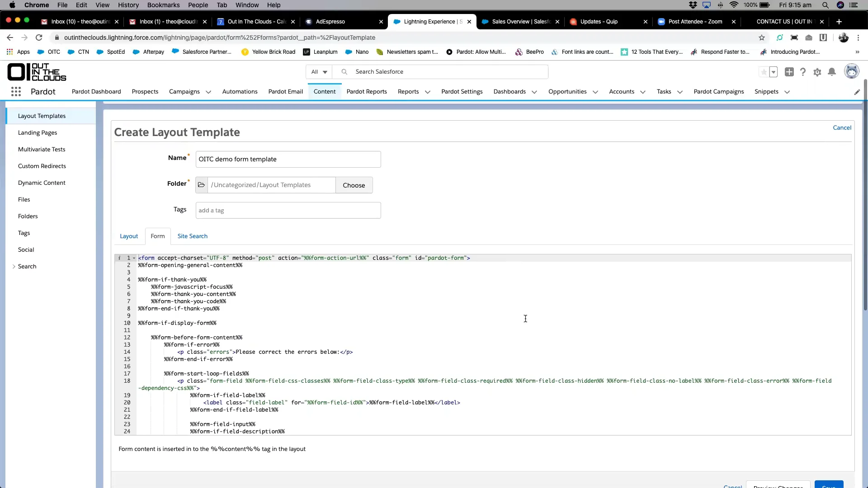The image size is (868, 488).
Task: Bookmark the page using the address bar star
Action: [762, 38]
